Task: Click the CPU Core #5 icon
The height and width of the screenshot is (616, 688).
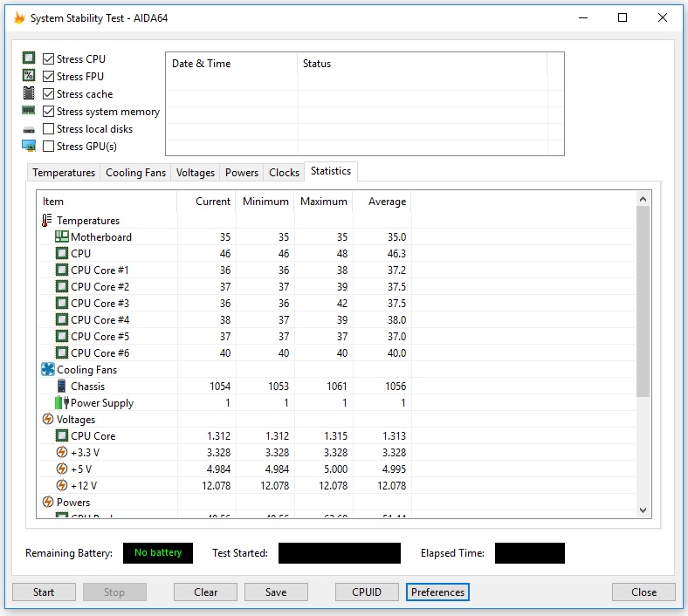Action: point(62,336)
